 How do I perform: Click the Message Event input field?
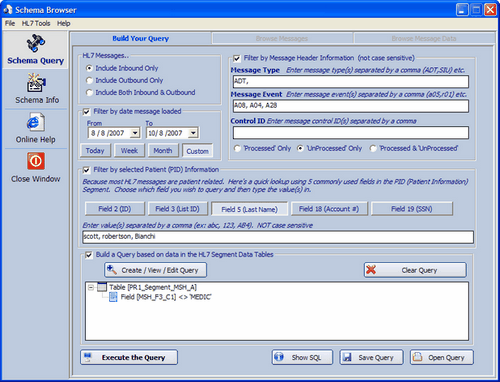click(x=351, y=106)
